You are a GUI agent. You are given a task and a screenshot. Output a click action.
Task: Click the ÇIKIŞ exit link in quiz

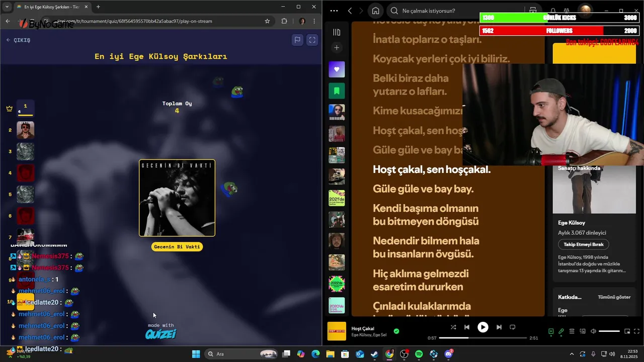tap(18, 40)
